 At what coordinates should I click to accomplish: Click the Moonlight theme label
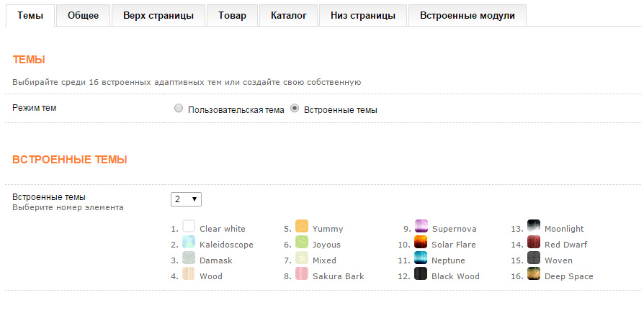coord(564,229)
